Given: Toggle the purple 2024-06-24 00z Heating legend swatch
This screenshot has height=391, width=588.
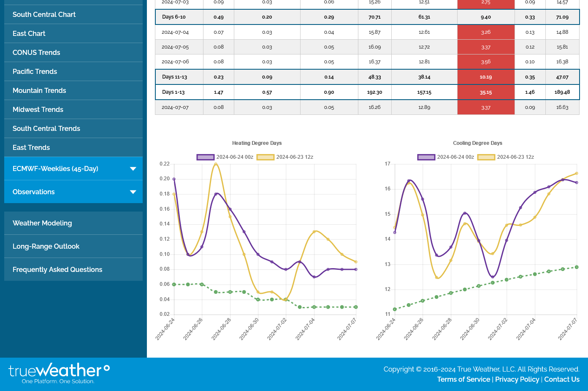Looking at the screenshot, I should [x=205, y=157].
